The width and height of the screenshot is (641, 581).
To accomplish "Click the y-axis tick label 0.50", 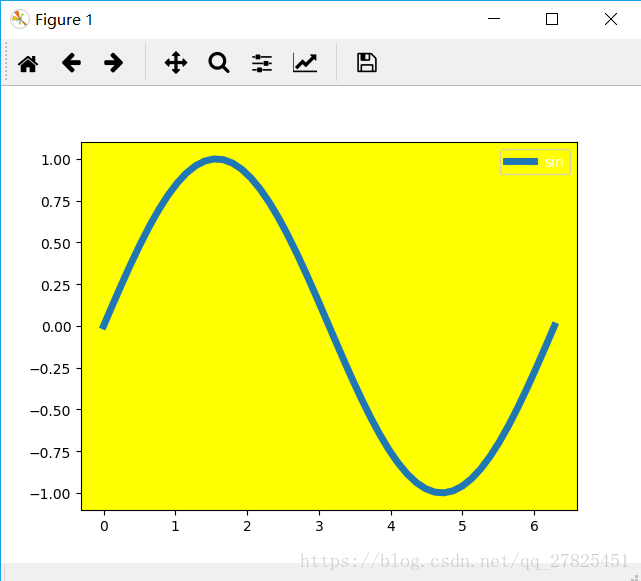I will [56, 244].
